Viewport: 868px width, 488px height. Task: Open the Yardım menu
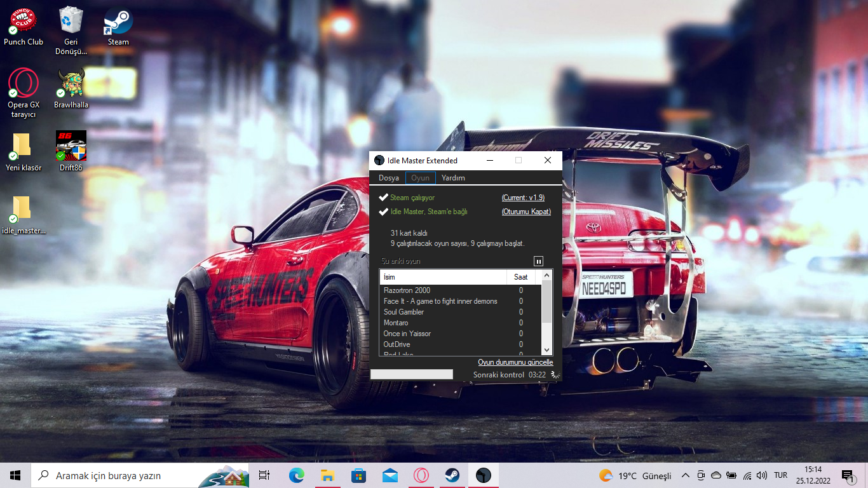click(x=453, y=178)
